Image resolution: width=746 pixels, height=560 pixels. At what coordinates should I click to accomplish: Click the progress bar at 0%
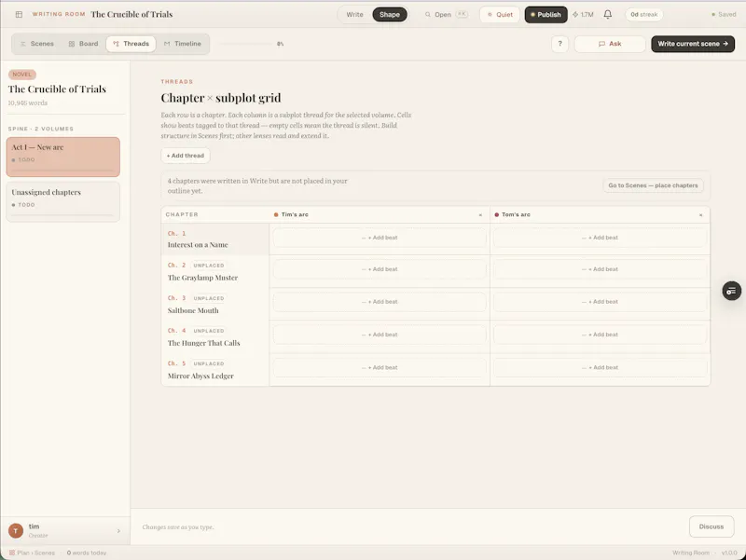pos(246,44)
